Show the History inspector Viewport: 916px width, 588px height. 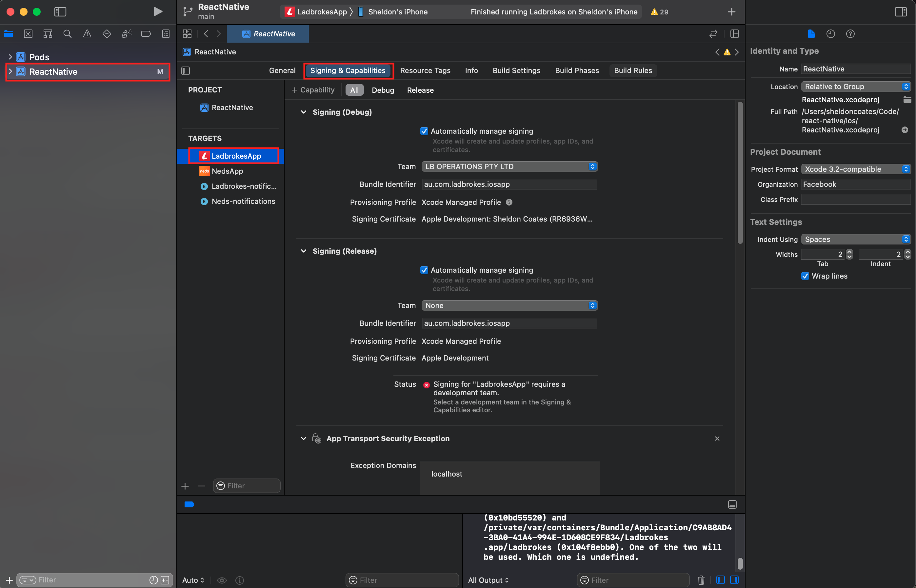tap(830, 34)
